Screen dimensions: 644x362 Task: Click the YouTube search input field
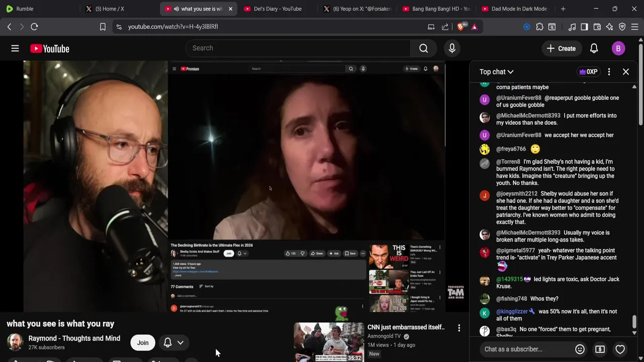(298, 48)
